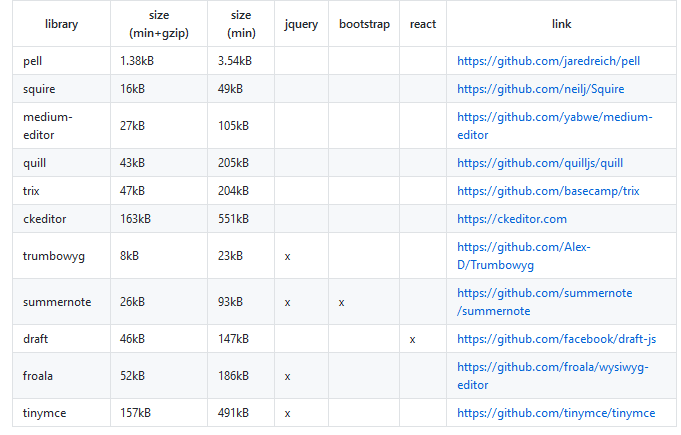The image size is (681, 435).
Task: Click the react column header
Action: pos(423,24)
